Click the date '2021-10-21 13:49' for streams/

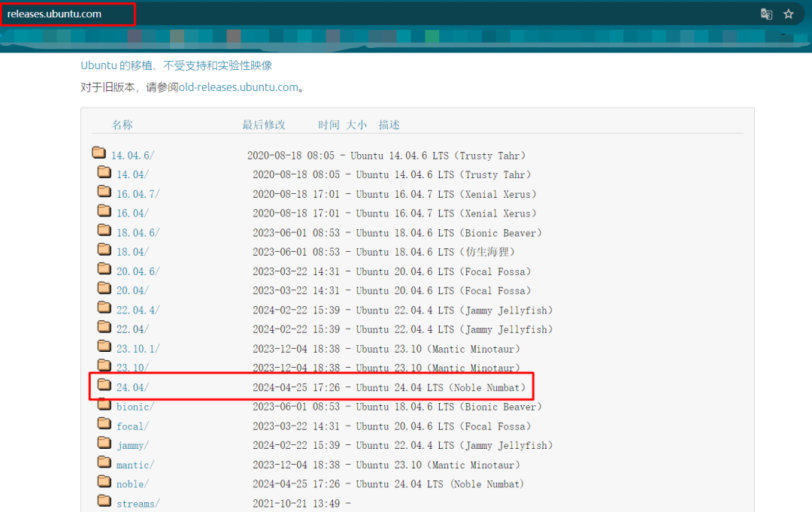(296, 504)
